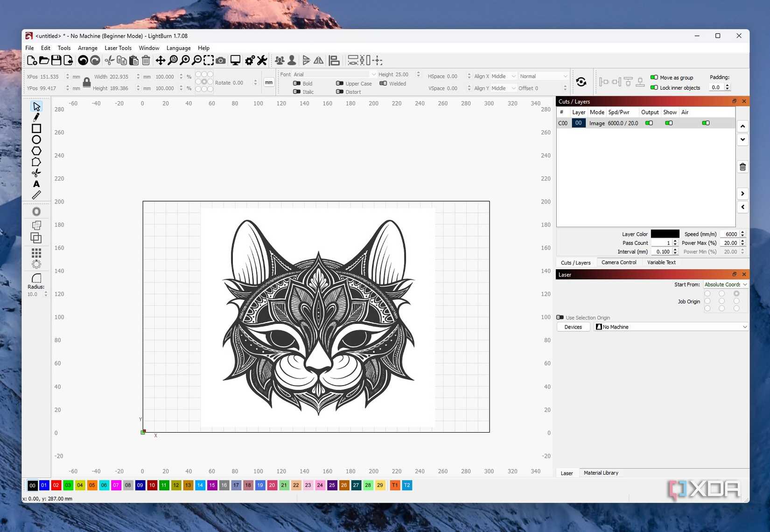Click the Speed (mm/m) input field
770x532 pixels.
(x=730, y=234)
